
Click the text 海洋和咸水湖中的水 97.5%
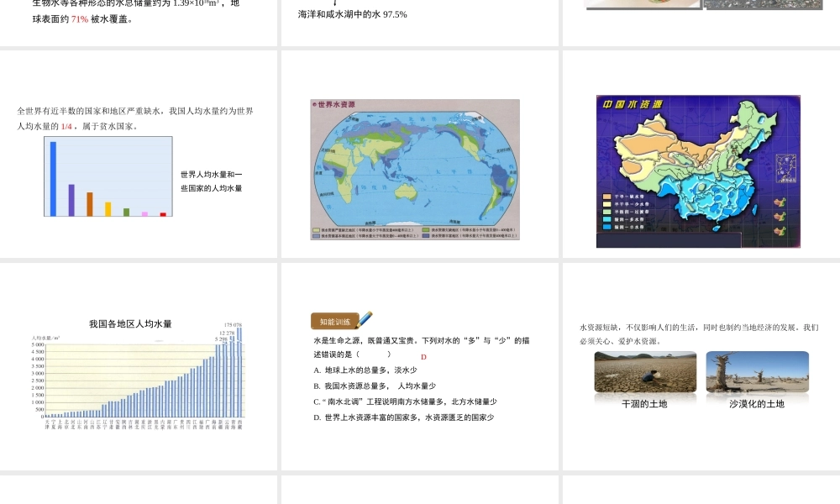[353, 14]
